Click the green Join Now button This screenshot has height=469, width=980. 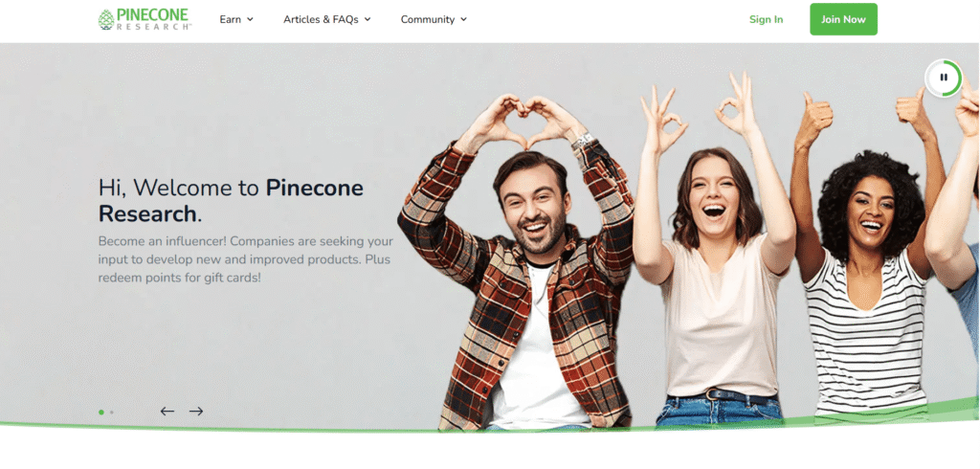(x=844, y=19)
